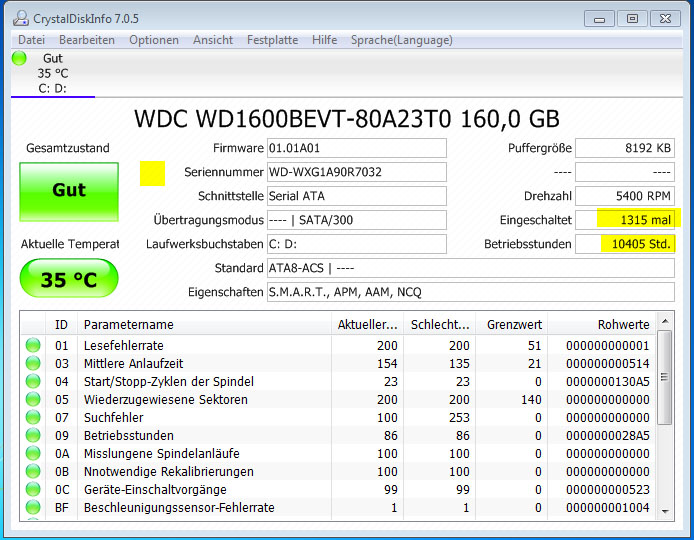Click the 35 °C temperature button
The height and width of the screenshot is (540, 694).
69,278
